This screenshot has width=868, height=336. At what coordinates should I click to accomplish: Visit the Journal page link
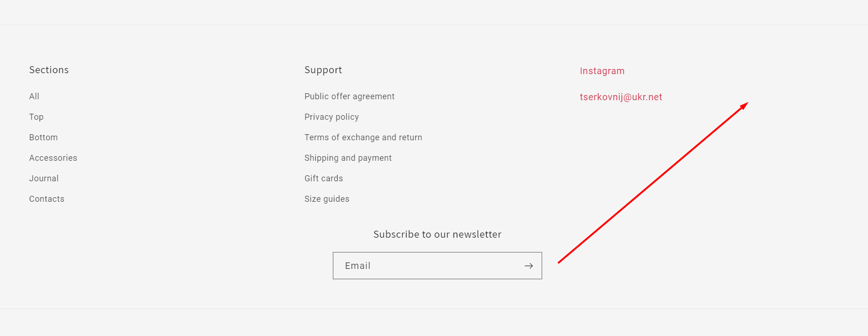44,178
